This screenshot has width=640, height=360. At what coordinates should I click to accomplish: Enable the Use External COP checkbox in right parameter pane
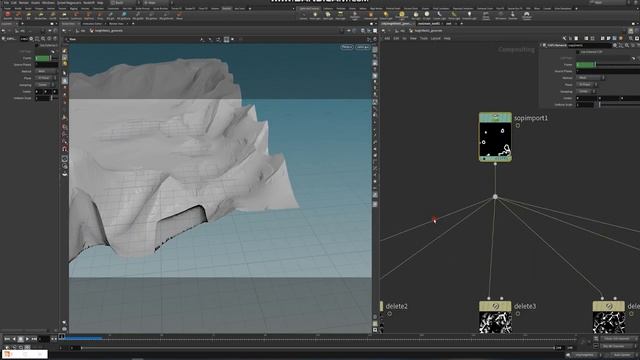pyautogui.click(x=578, y=52)
